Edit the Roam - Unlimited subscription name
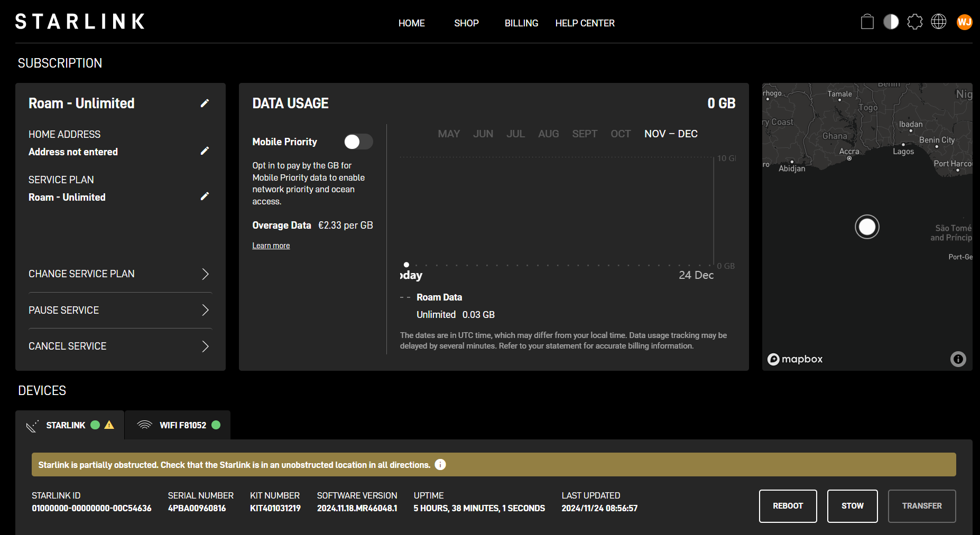980x535 pixels. [x=205, y=103]
